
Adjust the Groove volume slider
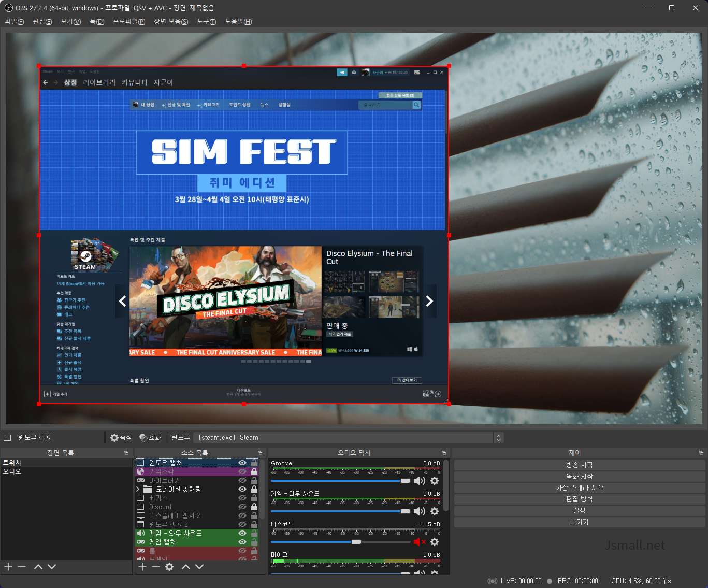pyautogui.click(x=341, y=481)
